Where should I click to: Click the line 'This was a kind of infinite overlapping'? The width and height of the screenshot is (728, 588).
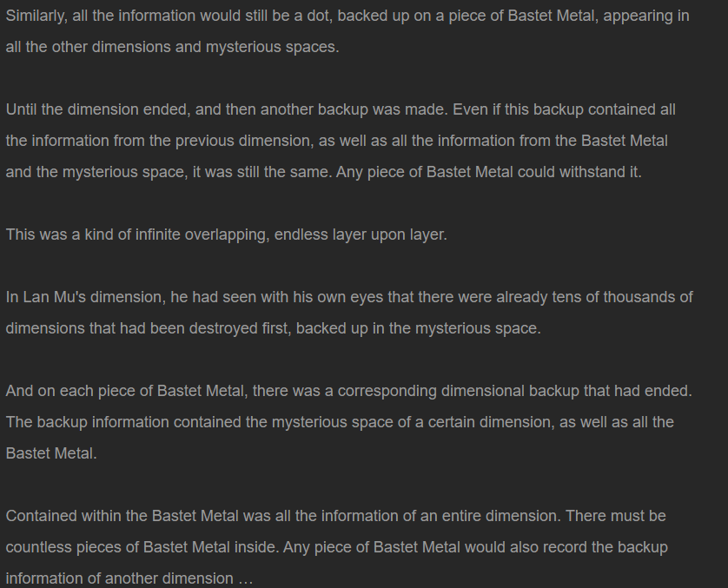coord(226,235)
